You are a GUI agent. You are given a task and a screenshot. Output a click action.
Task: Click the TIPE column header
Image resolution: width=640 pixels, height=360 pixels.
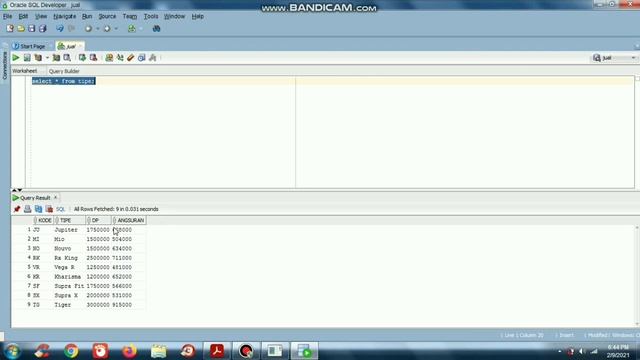[x=70, y=220]
